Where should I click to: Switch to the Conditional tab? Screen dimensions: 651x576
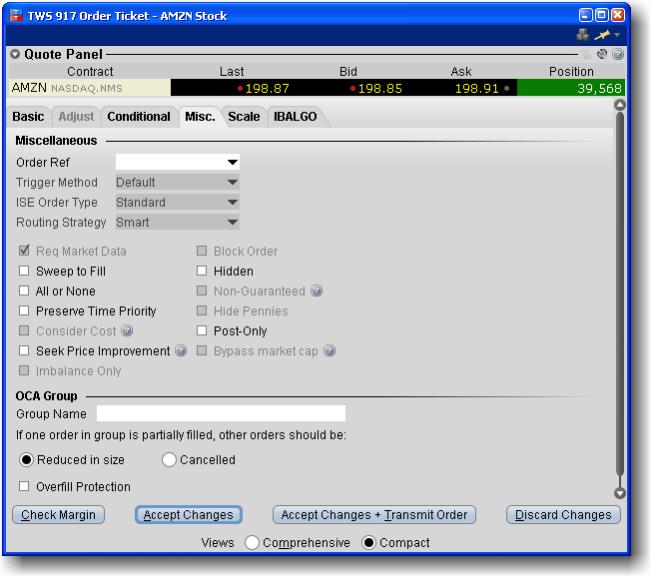pos(138,117)
